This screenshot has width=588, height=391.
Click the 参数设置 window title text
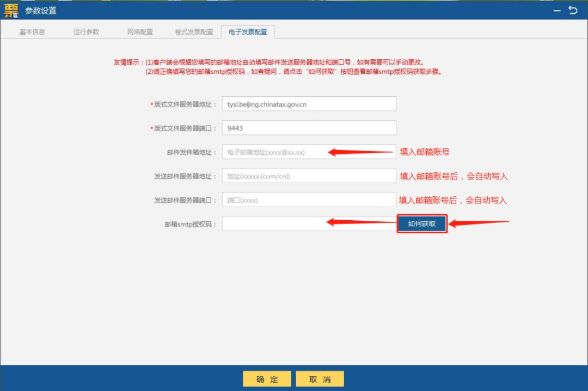coord(40,9)
